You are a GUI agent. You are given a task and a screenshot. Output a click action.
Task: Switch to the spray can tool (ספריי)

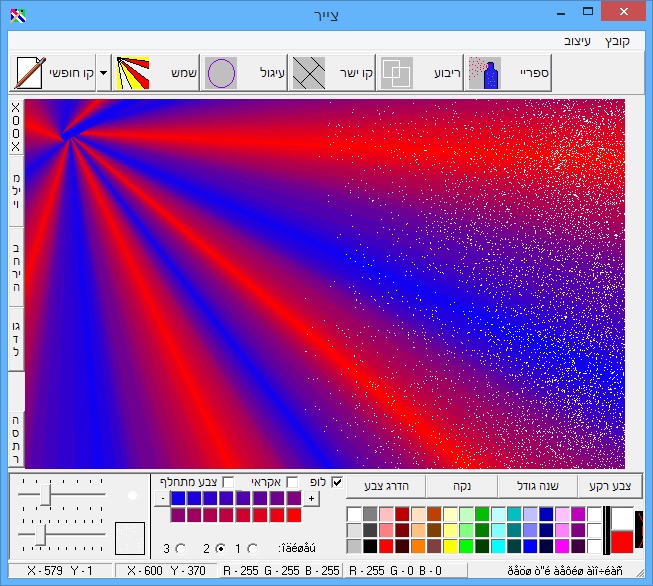(x=508, y=73)
